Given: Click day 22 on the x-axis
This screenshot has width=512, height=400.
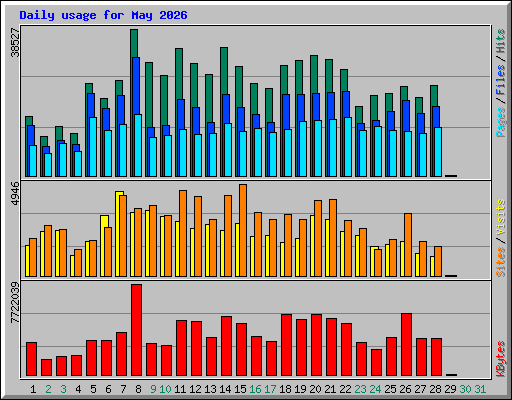Looking at the screenshot, I should point(345,389).
